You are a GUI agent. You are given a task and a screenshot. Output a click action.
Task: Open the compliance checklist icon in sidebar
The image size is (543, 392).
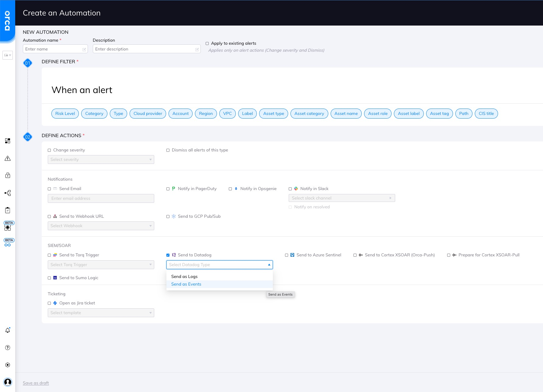8,210
